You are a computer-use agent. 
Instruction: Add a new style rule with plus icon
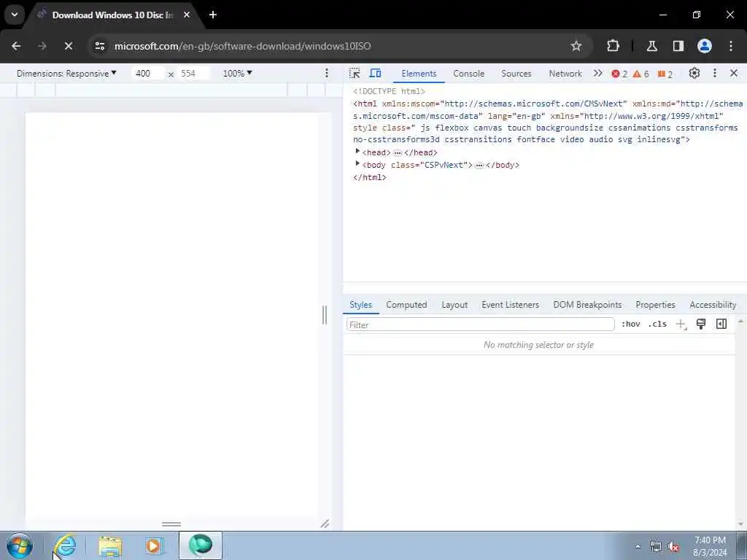(681, 324)
